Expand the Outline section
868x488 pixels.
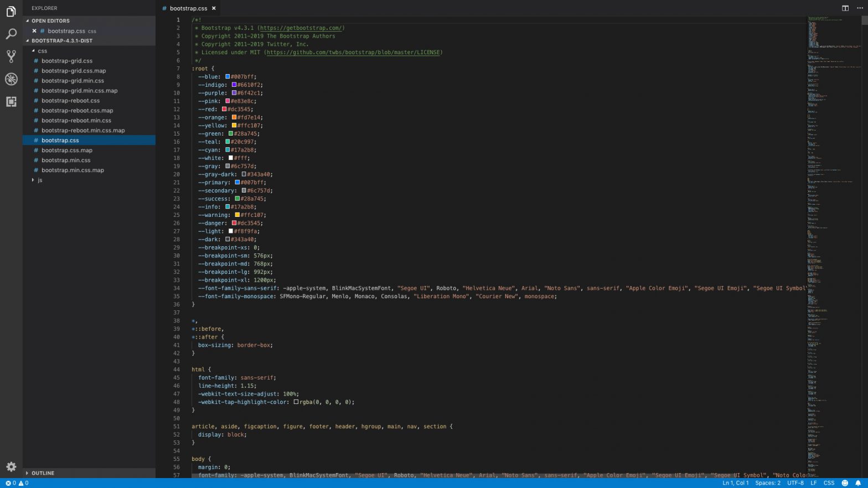click(89, 473)
